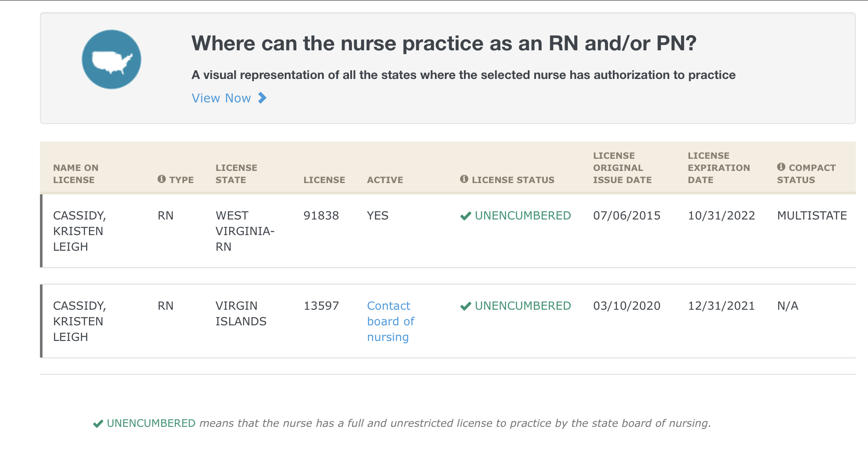The width and height of the screenshot is (868, 452).
Task: Click the info icon beside LICENSE STATUS header
Action: coord(464,178)
